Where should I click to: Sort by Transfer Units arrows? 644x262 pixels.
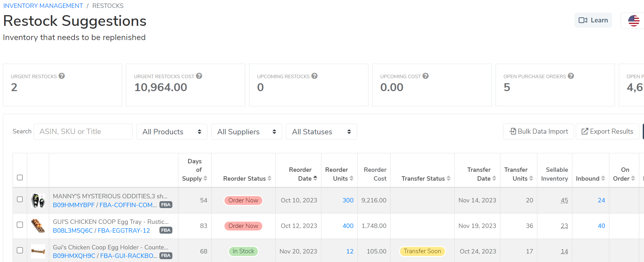531,178
